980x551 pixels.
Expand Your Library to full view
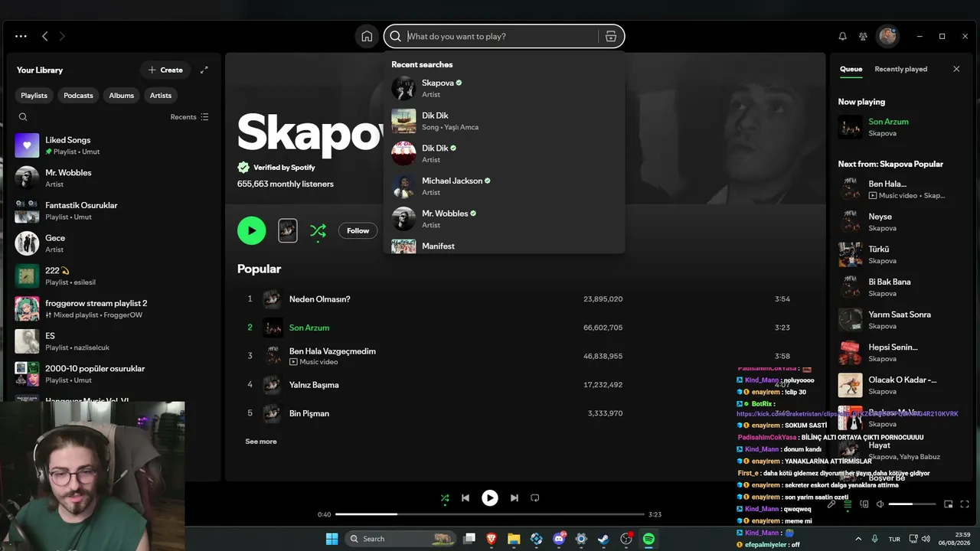(x=204, y=70)
